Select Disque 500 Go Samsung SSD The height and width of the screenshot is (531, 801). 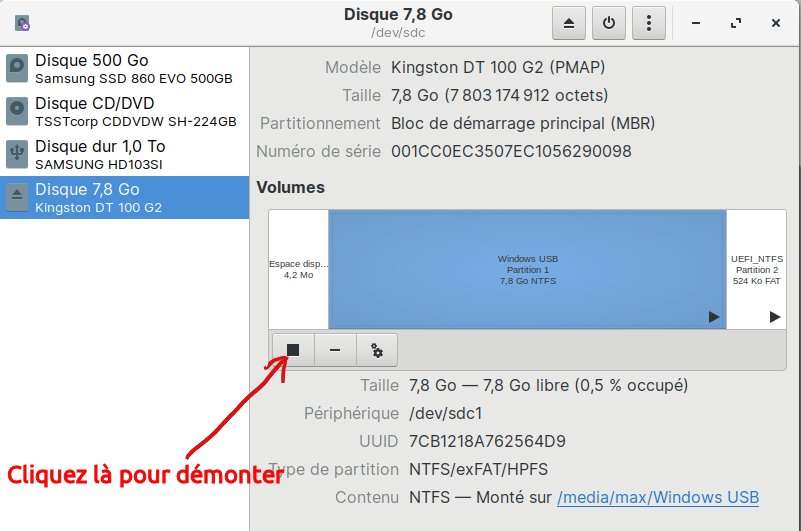tap(125, 68)
